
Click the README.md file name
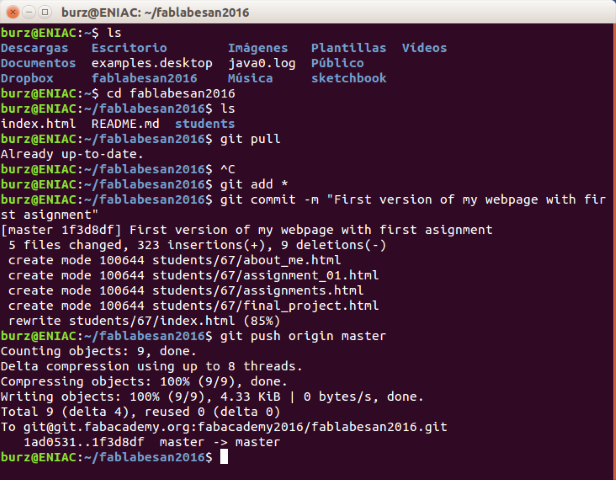tap(125, 124)
